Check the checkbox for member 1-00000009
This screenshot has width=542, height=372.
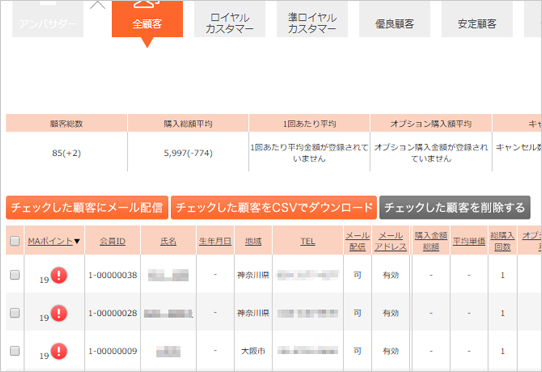pyautogui.click(x=15, y=351)
